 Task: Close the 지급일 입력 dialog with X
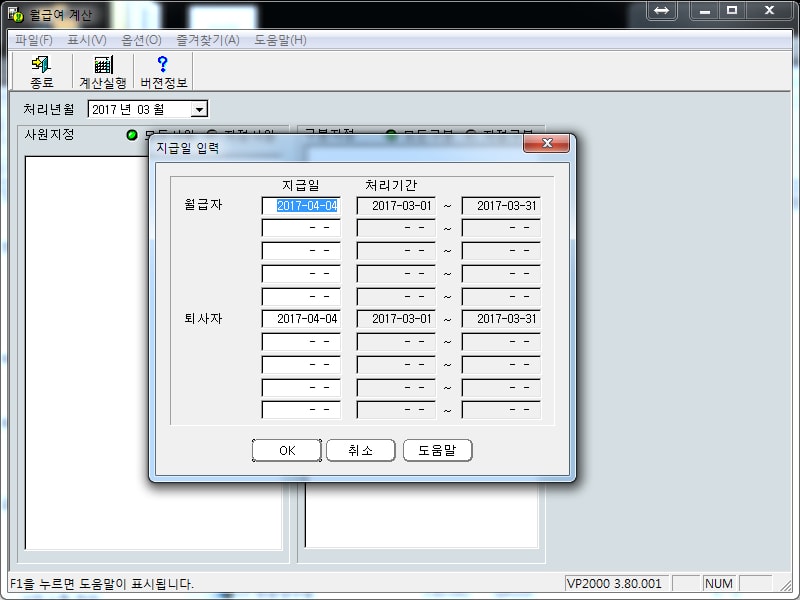coord(547,145)
